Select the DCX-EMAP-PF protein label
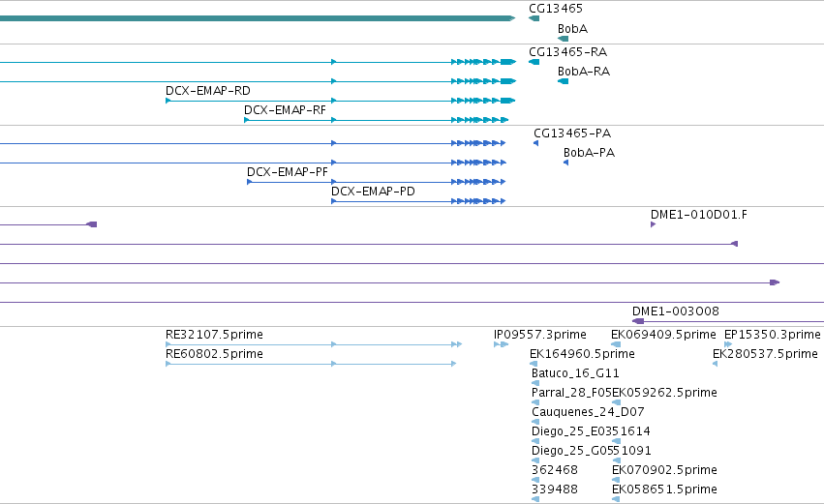 click(x=287, y=172)
